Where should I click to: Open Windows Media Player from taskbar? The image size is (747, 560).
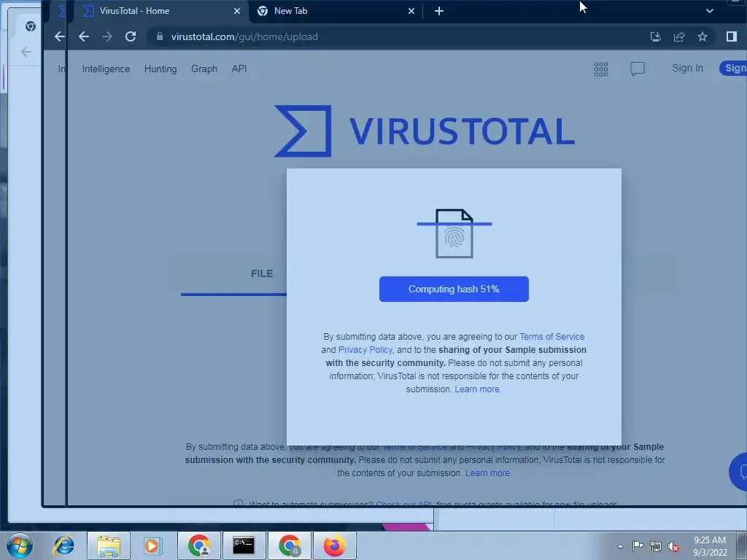pos(153,545)
